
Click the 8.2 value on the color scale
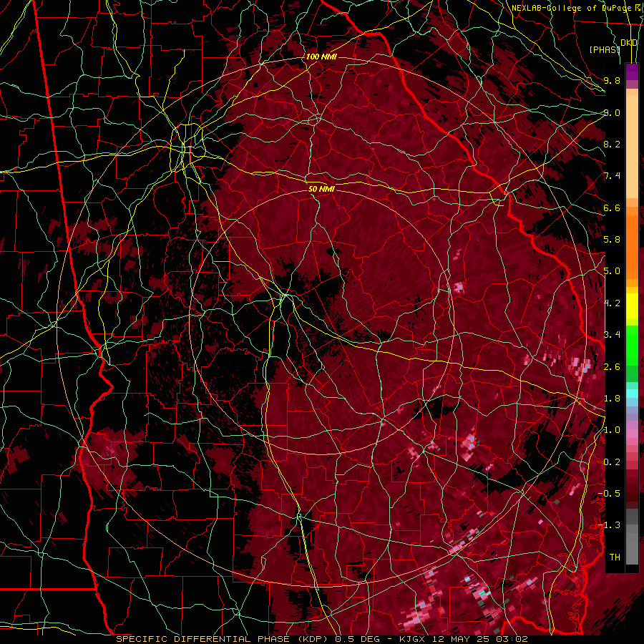click(612, 144)
